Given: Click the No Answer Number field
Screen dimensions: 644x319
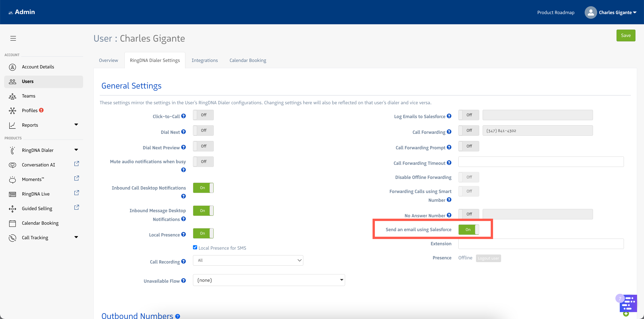Looking at the screenshot, I should click(x=538, y=214).
